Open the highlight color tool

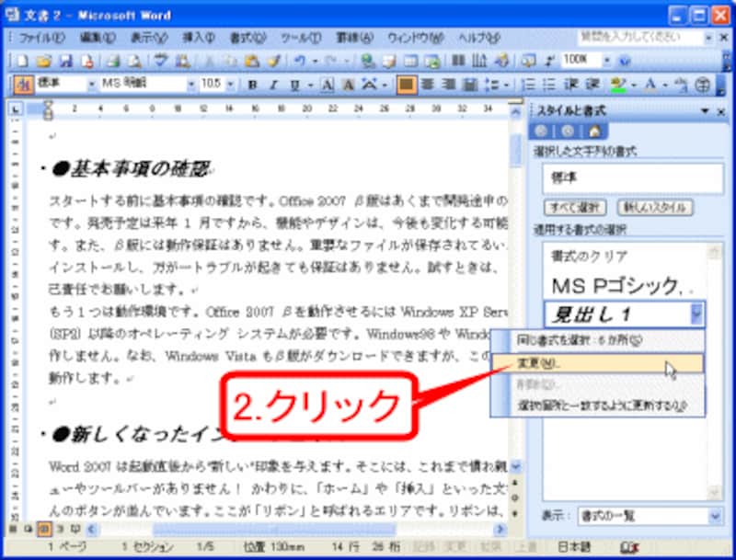pyautogui.click(x=618, y=84)
